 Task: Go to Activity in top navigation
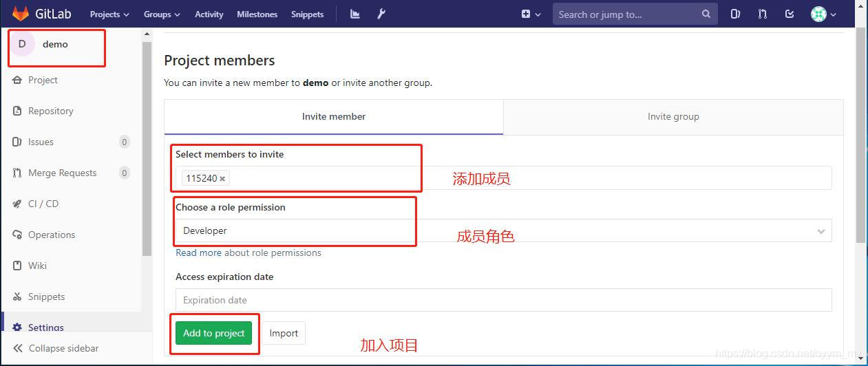[x=209, y=14]
